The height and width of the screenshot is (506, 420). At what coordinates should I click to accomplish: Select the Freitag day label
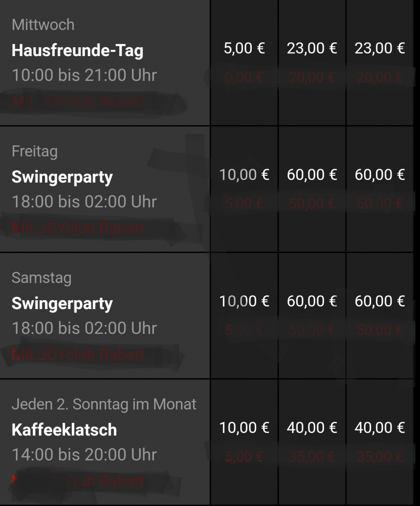35,151
